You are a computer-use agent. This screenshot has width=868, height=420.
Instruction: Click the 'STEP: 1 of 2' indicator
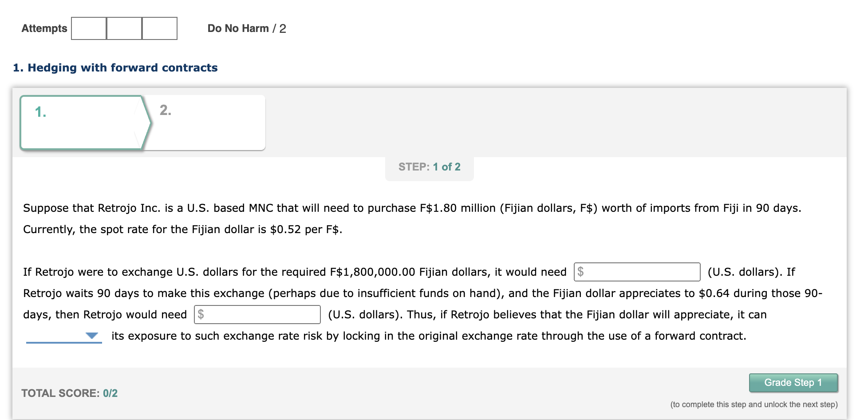[x=429, y=167]
